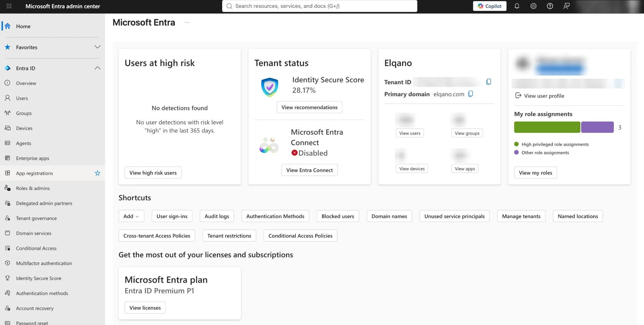The height and width of the screenshot is (325, 644).
Task: Go to Home in the sidebar
Action: (x=53, y=26)
